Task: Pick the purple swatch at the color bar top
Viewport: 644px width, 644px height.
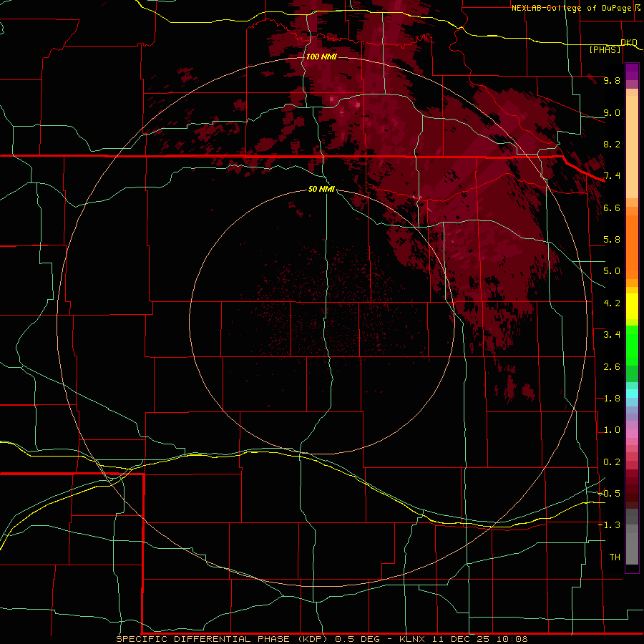Action: 632,72
